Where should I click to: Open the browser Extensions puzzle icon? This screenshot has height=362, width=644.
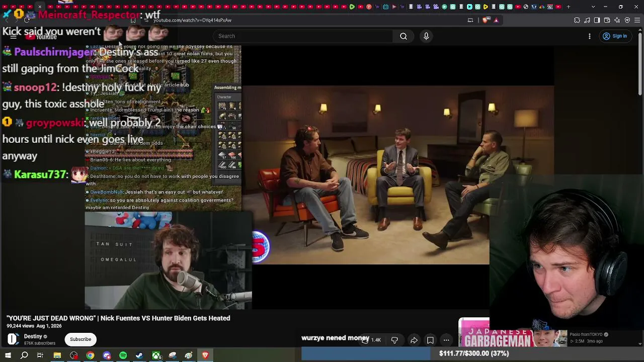[x=577, y=20]
